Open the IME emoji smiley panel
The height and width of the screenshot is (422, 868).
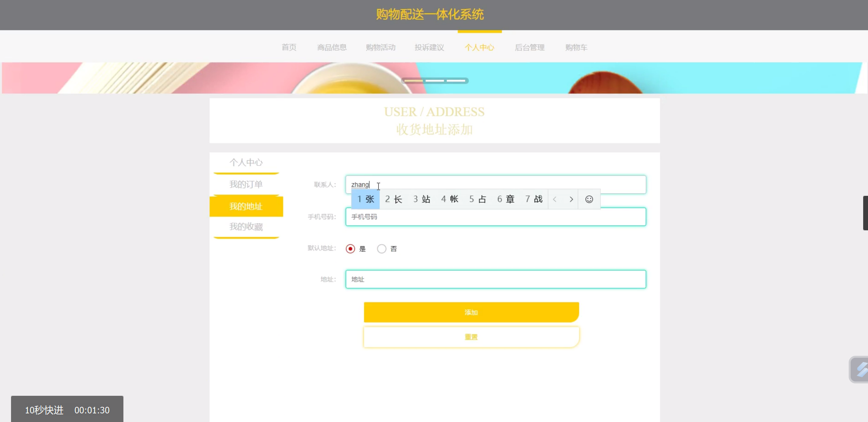pos(589,199)
